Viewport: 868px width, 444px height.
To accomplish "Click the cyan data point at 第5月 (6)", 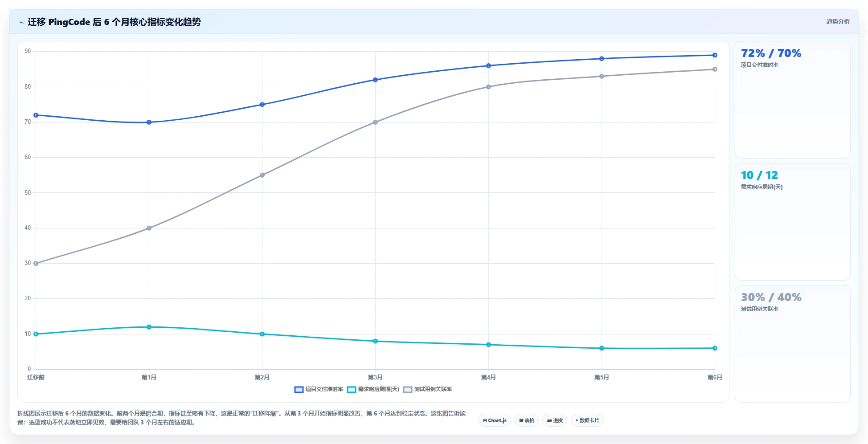I will click(602, 349).
